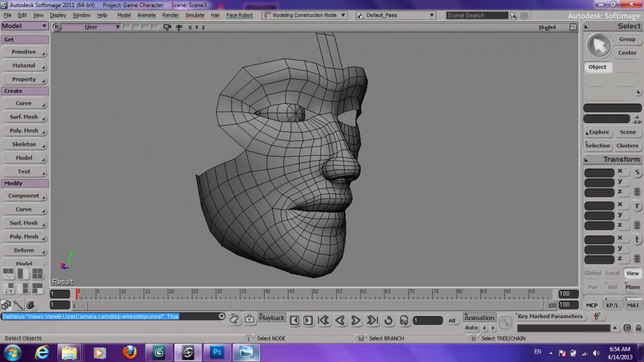The width and height of the screenshot is (644, 362).
Task: Jump to the first frame
Action: click(x=324, y=320)
